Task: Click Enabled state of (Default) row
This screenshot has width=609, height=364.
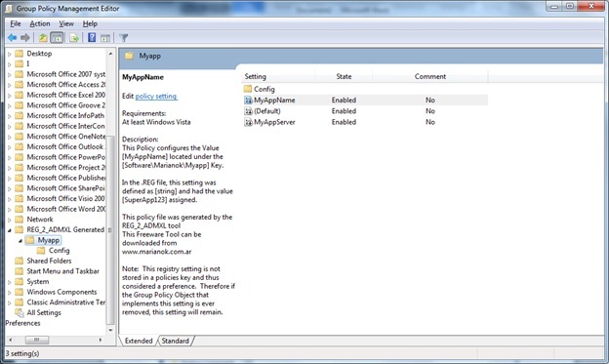Action: coord(344,111)
